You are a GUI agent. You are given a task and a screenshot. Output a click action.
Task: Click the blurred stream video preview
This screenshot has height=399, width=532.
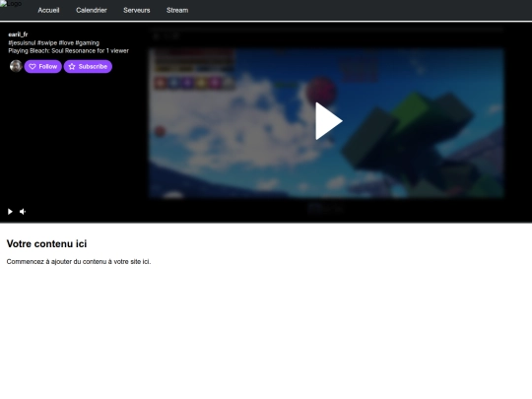point(326,123)
